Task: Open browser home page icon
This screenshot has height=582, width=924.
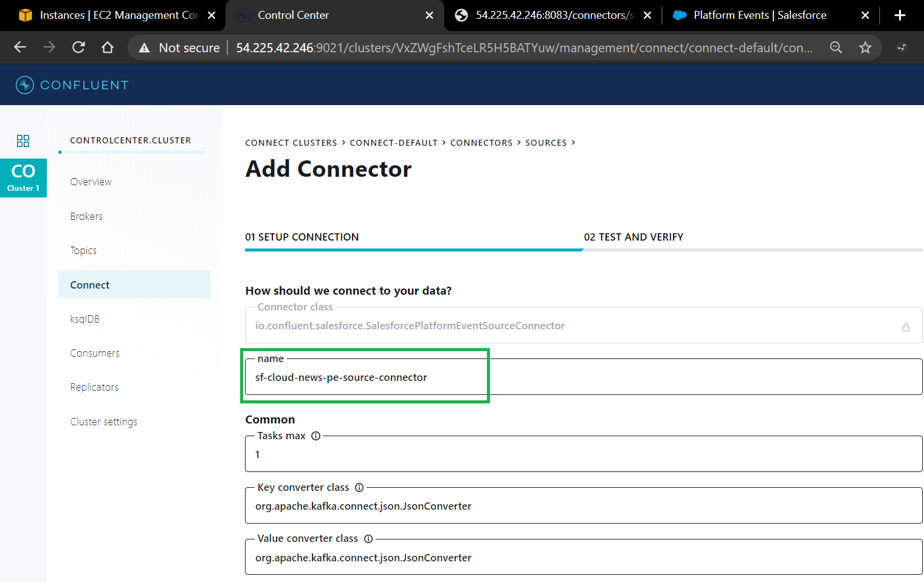Action: coord(108,47)
